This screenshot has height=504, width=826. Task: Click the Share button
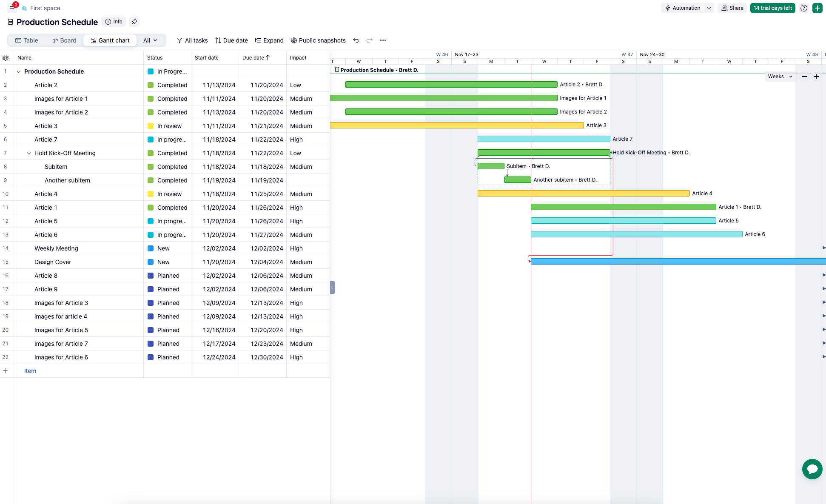click(x=732, y=8)
